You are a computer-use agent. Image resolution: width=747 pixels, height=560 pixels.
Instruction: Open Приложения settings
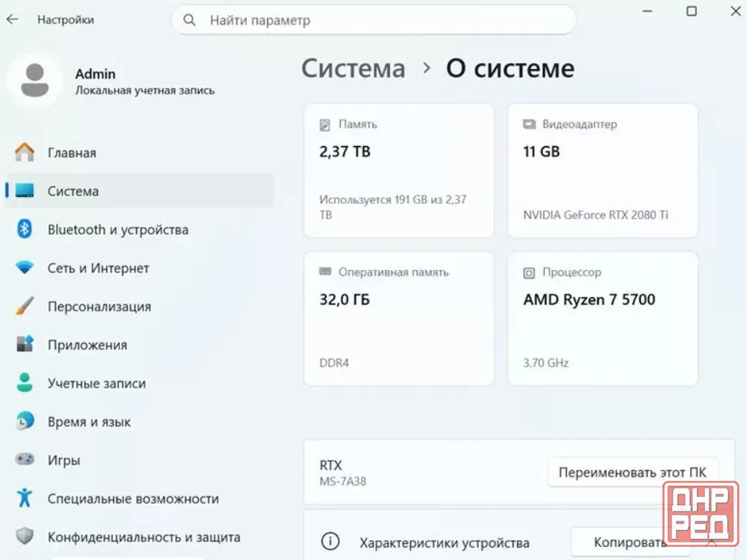pyautogui.click(x=139, y=345)
